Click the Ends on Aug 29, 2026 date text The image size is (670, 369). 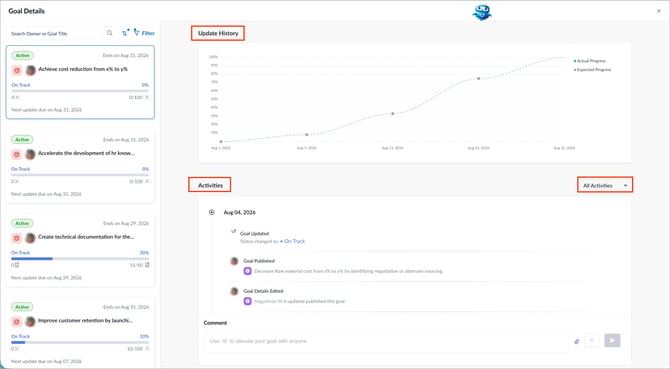click(126, 223)
